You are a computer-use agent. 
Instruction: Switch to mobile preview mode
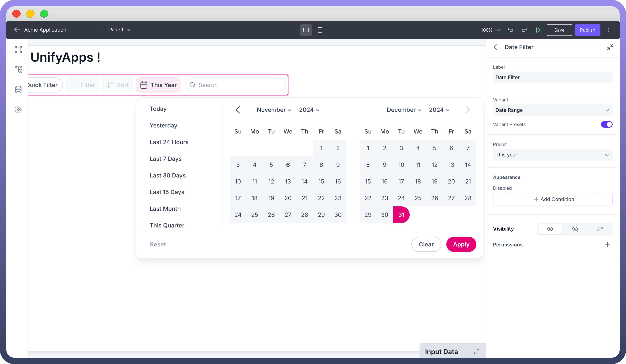pyautogui.click(x=320, y=30)
